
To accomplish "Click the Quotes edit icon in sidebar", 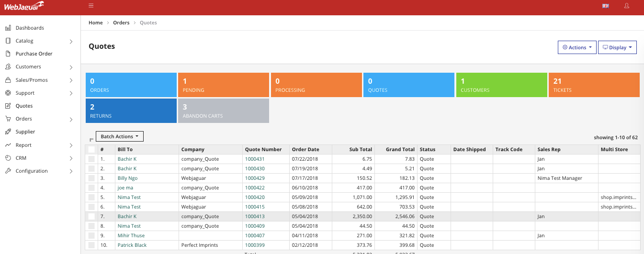I will point(8,106).
